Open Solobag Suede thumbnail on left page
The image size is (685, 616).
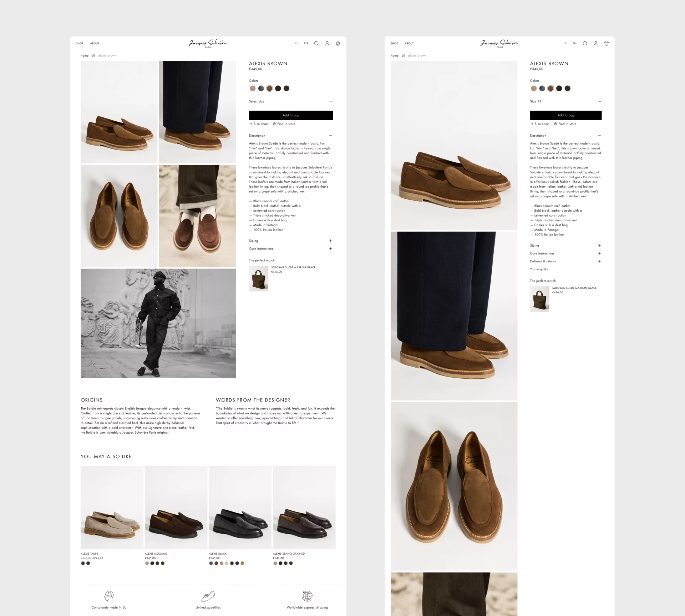(x=259, y=278)
